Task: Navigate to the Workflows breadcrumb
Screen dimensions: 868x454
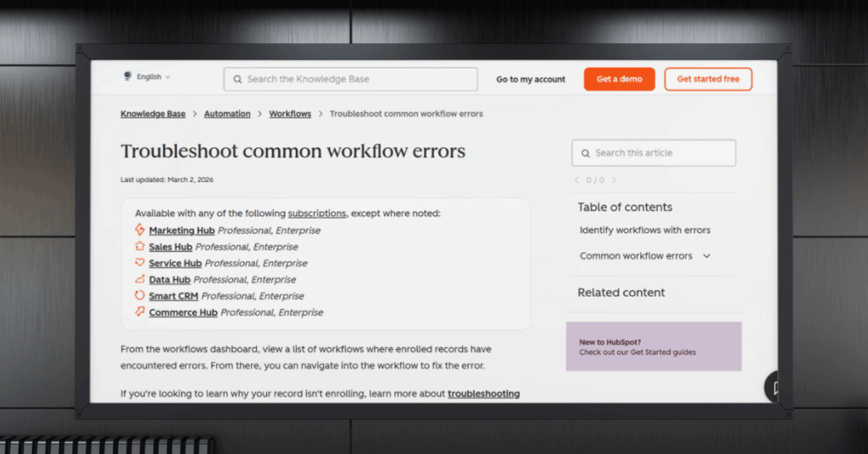Action: 290,113
